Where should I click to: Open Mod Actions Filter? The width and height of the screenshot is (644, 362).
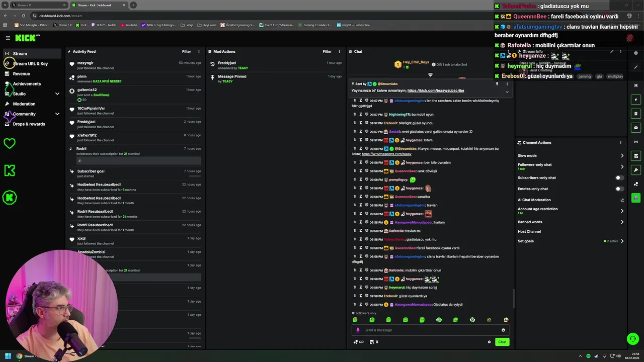[x=327, y=51]
